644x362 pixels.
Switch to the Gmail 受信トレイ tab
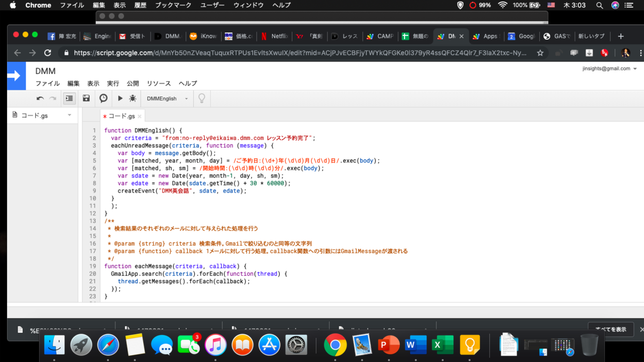pyautogui.click(x=131, y=36)
